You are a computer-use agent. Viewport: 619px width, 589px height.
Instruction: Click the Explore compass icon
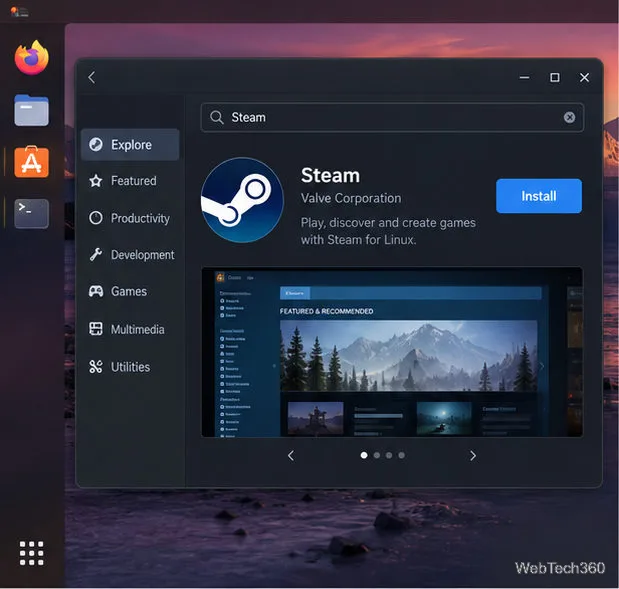point(96,144)
